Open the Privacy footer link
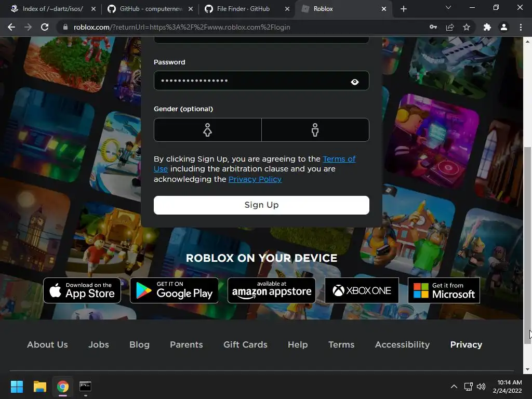532x399 pixels. 466,345
